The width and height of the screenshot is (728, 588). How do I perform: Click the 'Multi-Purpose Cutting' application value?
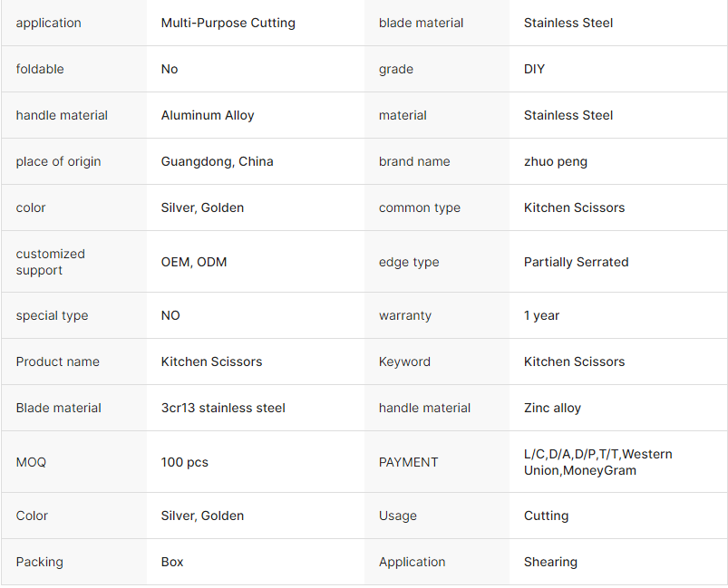coord(228,23)
